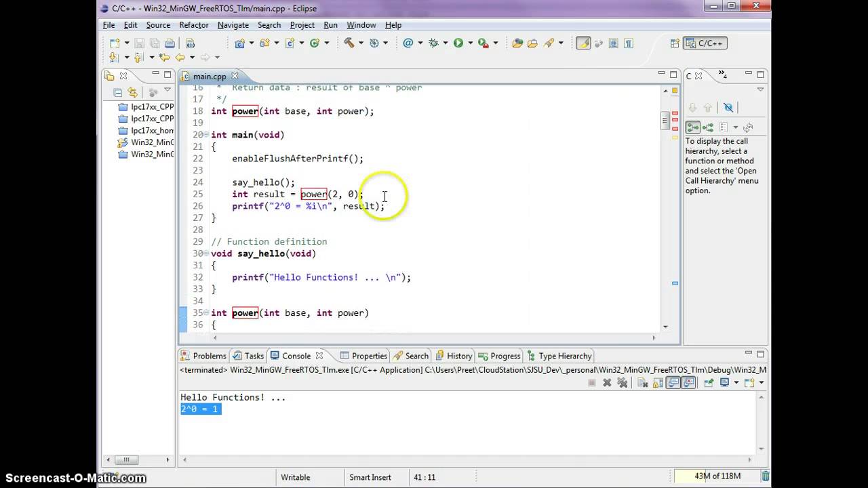Viewport: 868px width, 488px height.
Task: Toggle block selection mode icon
Action: click(x=613, y=43)
